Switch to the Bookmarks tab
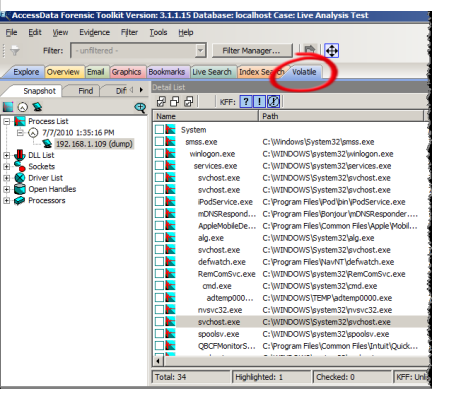This screenshot has height=394, width=474. coord(166,72)
